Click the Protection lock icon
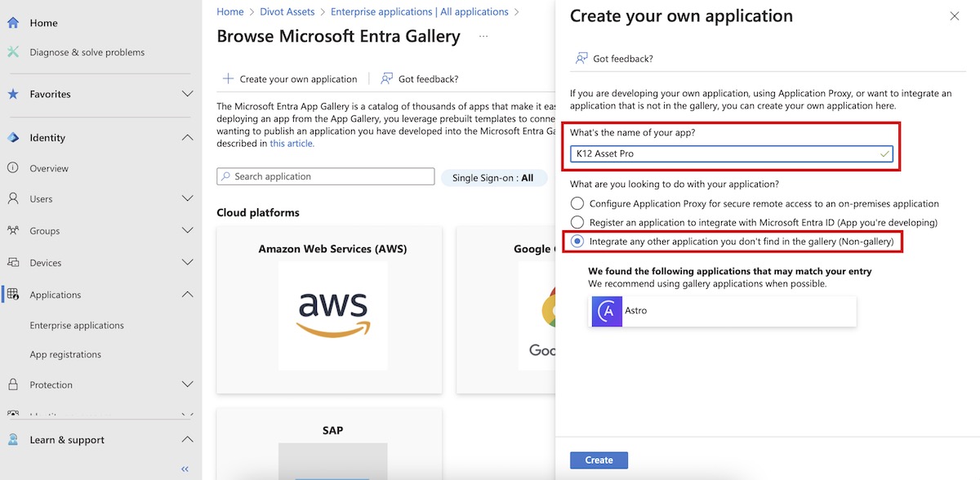 13,384
